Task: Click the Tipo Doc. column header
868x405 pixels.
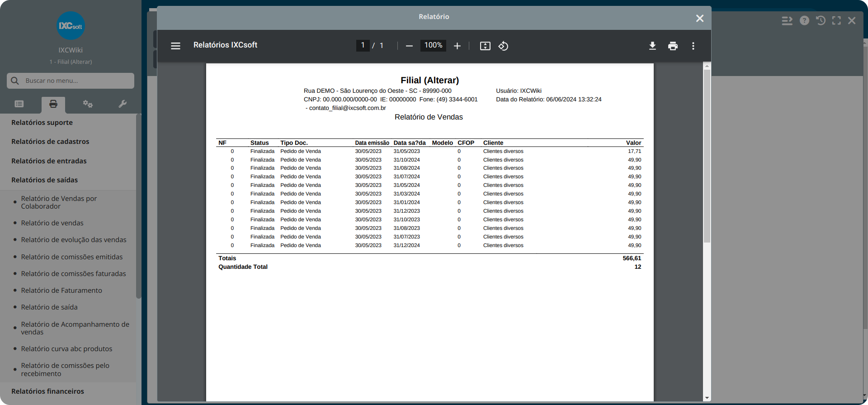Action: click(x=294, y=143)
